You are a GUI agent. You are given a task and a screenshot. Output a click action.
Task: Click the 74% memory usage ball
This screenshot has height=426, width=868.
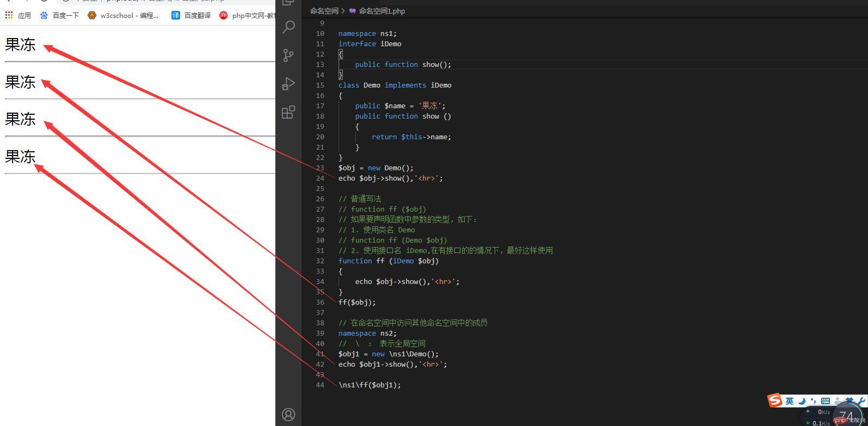(x=848, y=416)
